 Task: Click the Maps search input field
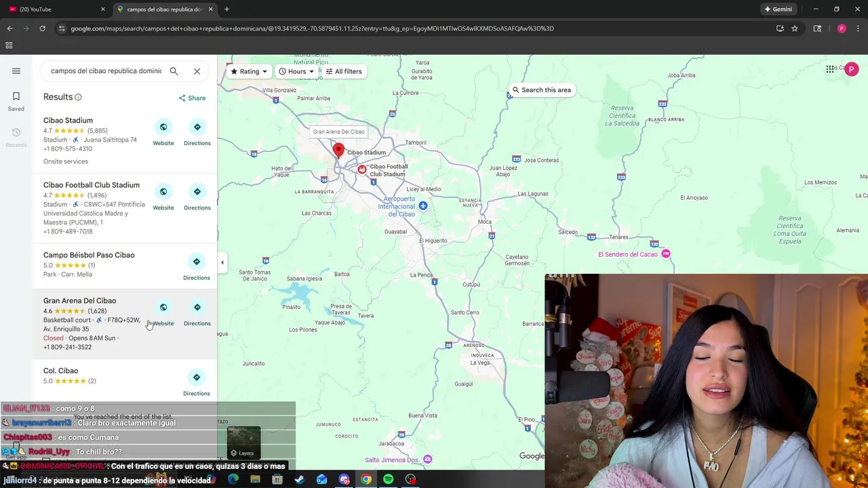106,70
